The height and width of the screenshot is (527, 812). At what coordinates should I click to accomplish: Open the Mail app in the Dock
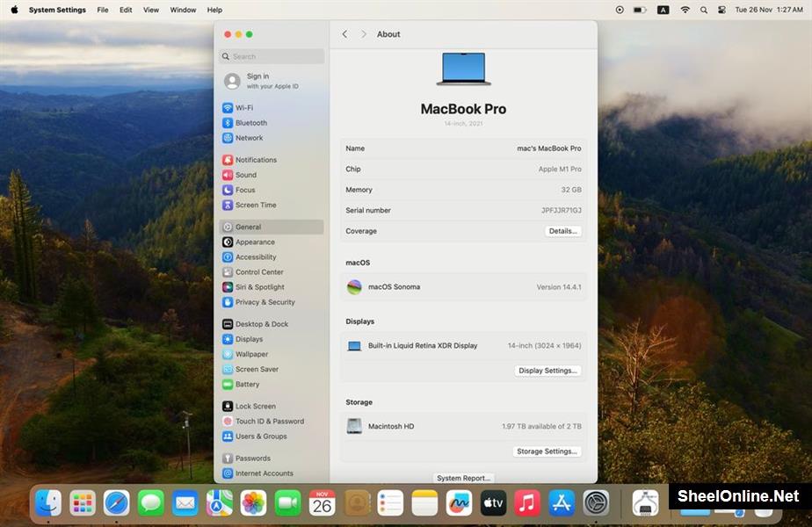185,503
